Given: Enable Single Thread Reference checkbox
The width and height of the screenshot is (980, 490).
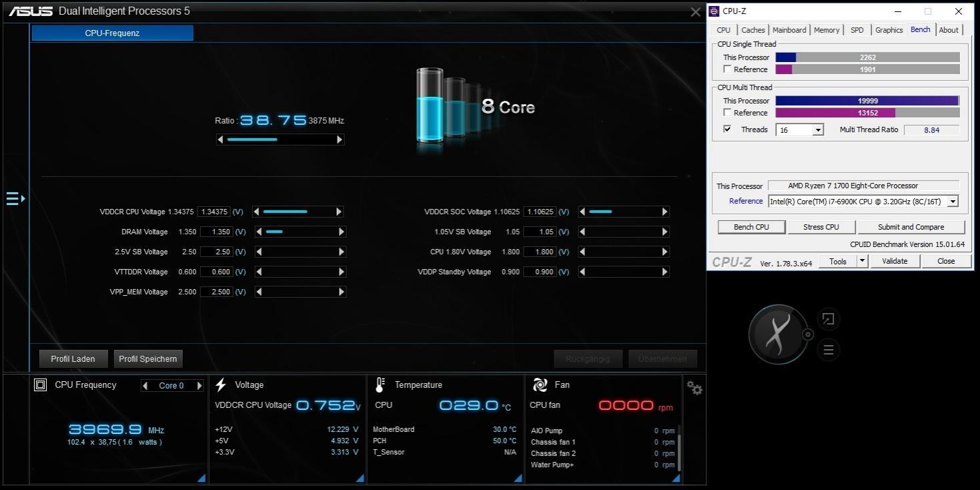Looking at the screenshot, I should (x=727, y=69).
